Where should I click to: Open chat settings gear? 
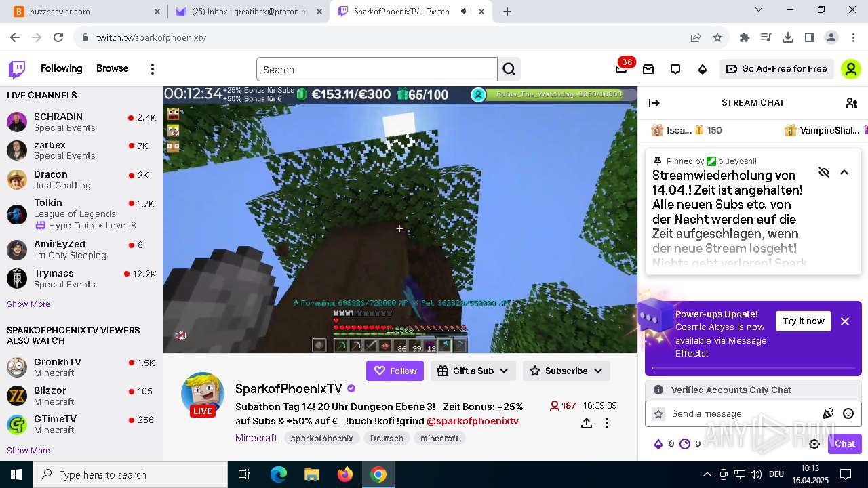[814, 444]
